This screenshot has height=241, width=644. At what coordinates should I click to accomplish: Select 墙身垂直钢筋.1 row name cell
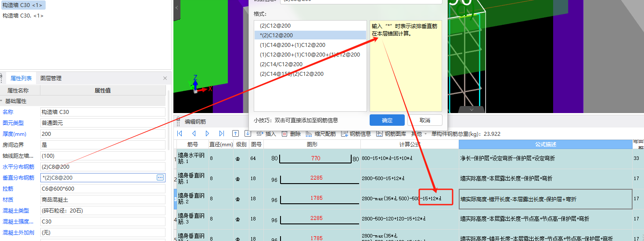(x=192, y=178)
